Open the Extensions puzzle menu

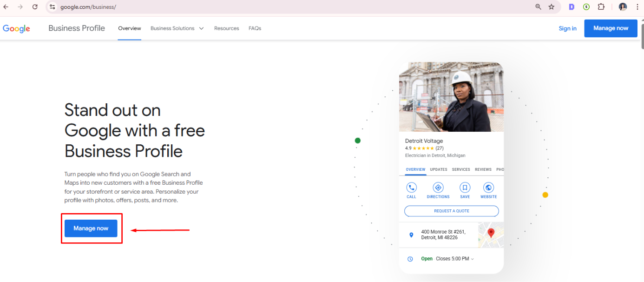point(601,7)
